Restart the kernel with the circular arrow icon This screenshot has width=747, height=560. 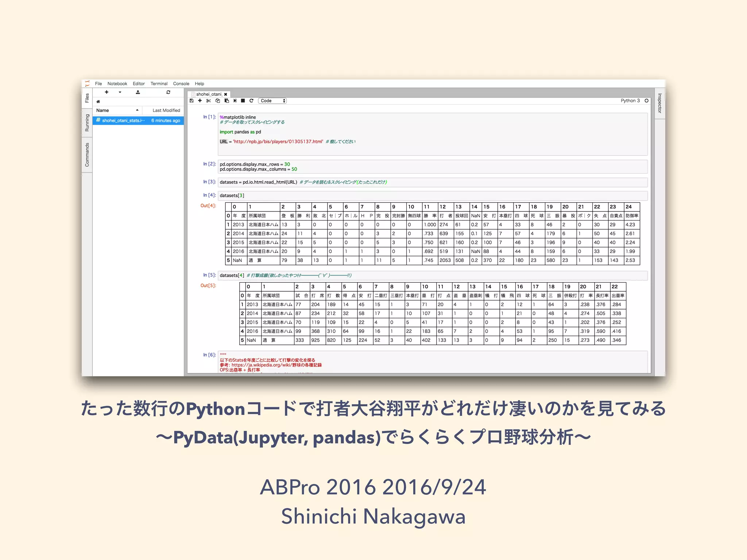pyautogui.click(x=251, y=101)
